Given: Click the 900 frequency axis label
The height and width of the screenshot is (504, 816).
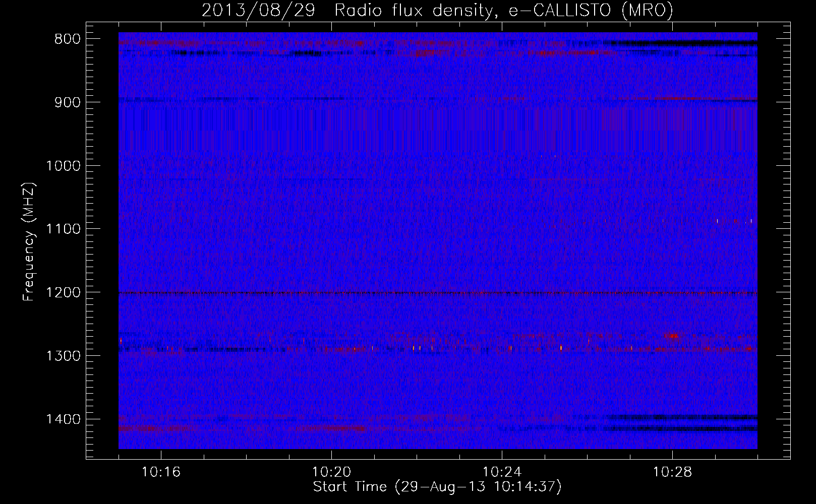Looking at the screenshot, I should [67, 102].
